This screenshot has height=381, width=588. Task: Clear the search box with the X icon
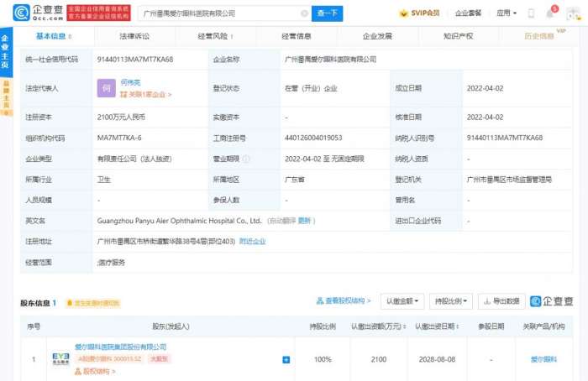click(303, 13)
